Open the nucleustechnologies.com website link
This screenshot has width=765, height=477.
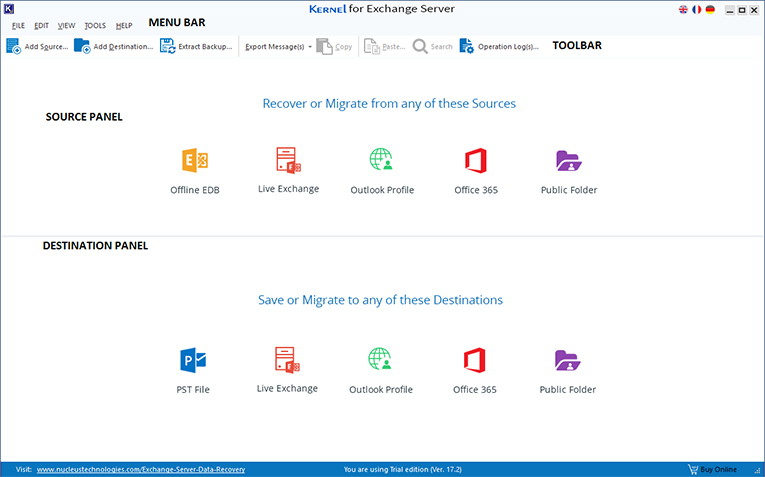click(x=141, y=469)
